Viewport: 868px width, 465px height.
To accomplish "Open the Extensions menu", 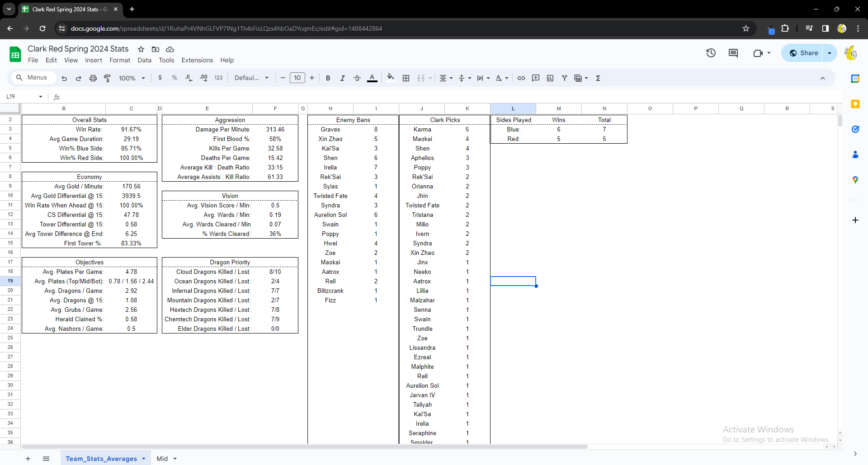I will tap(197, 60).
